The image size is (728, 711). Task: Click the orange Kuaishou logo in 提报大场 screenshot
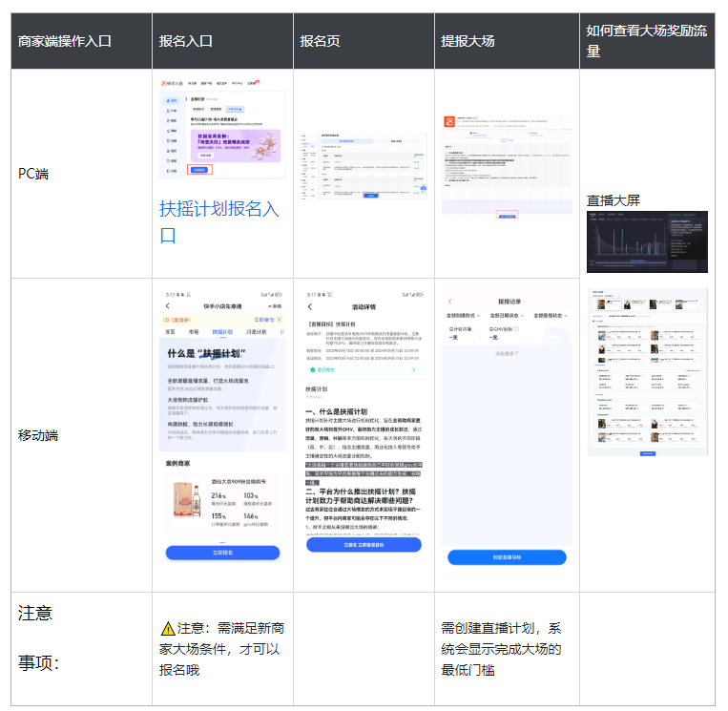449,121
